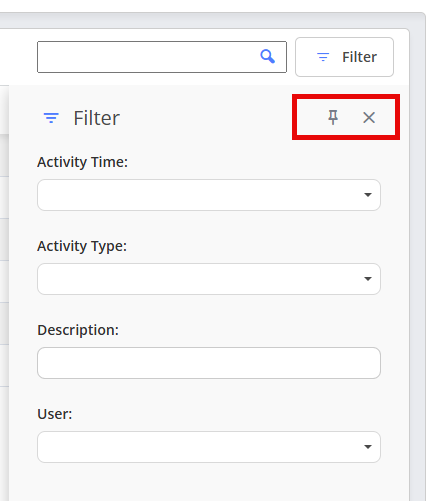This screenshot has height=501, width=429.
Task: Click empty panel area below User dropdown
Action: coord(209,483)
